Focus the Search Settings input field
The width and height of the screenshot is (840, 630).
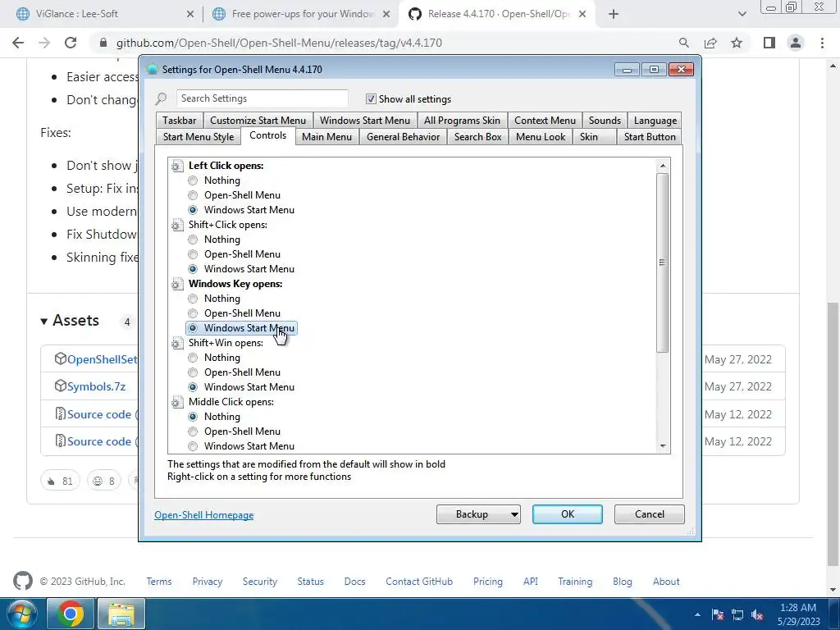[262, 98]
